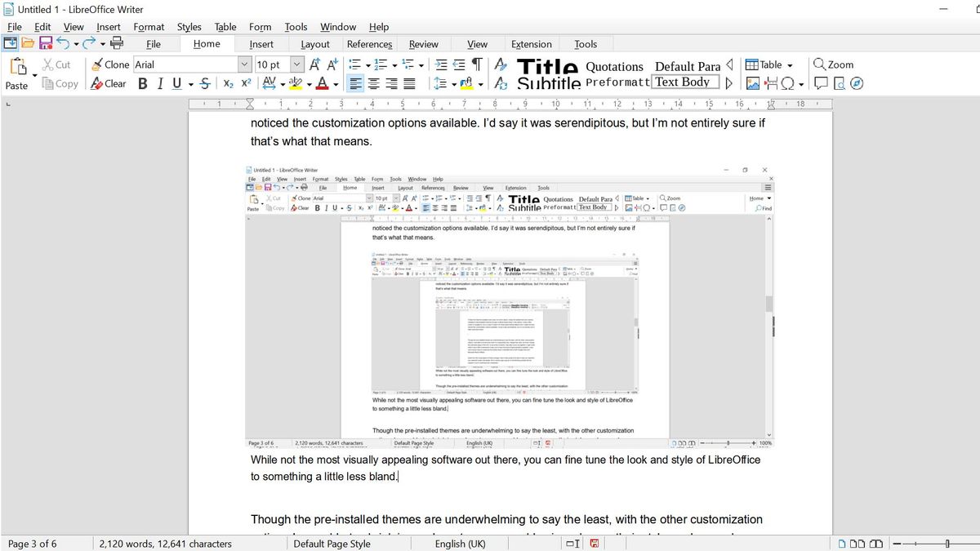Click the Insert Comment icon
Image resolution: width=980 pixels, height=551 pixels.
[x=821, y=82]
